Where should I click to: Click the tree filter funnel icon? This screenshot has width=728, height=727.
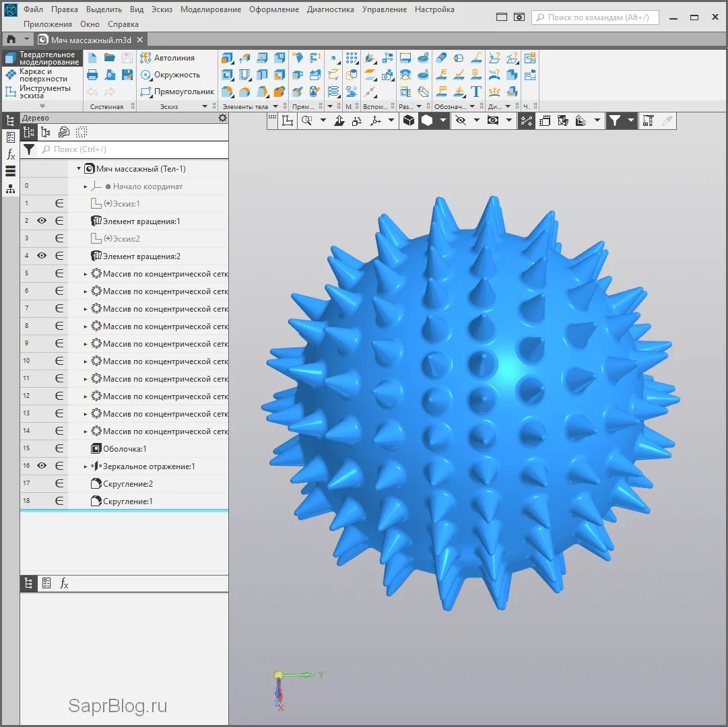[x=29, y=149]
